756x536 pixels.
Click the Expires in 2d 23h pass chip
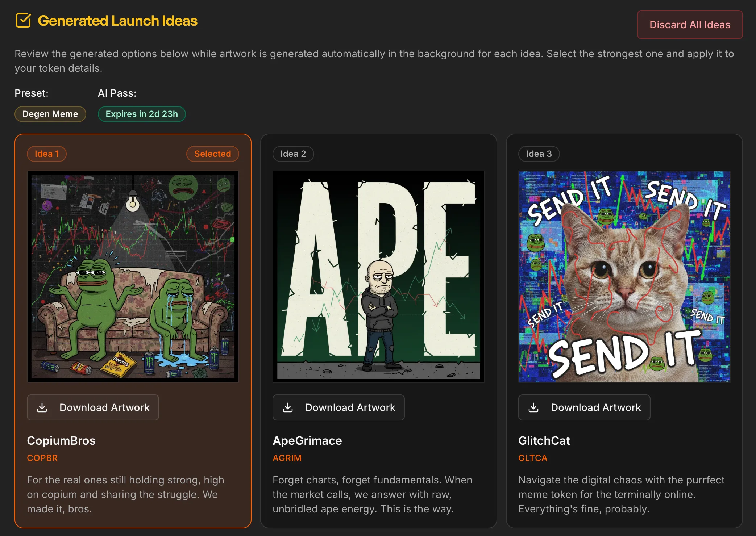click(x=142, y=114)
